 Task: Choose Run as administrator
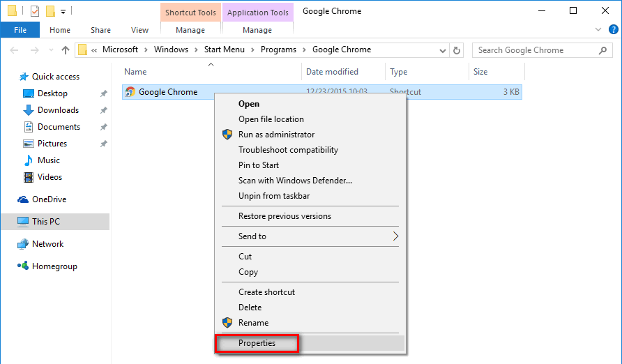(310, 135)
